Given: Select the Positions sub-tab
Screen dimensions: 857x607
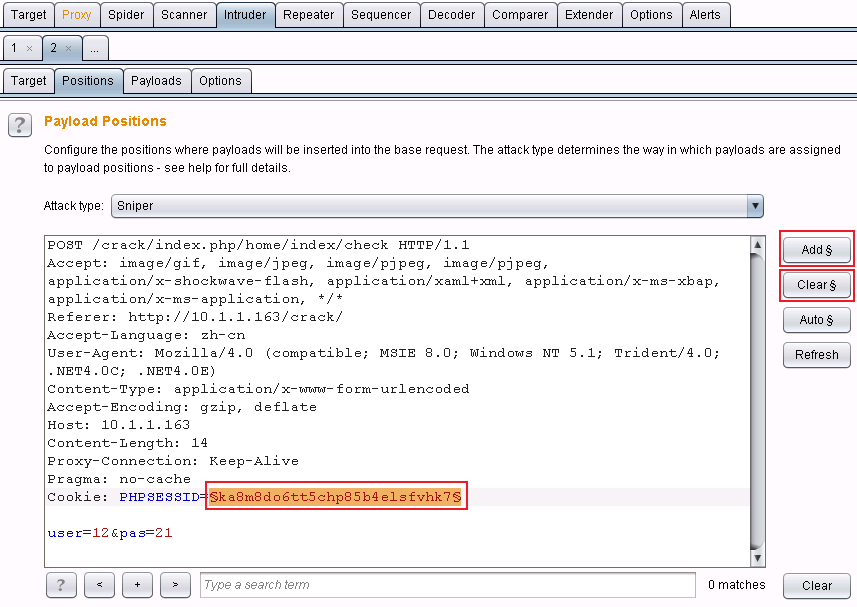Looking at the screenshot, I should [x=87, y=81].
